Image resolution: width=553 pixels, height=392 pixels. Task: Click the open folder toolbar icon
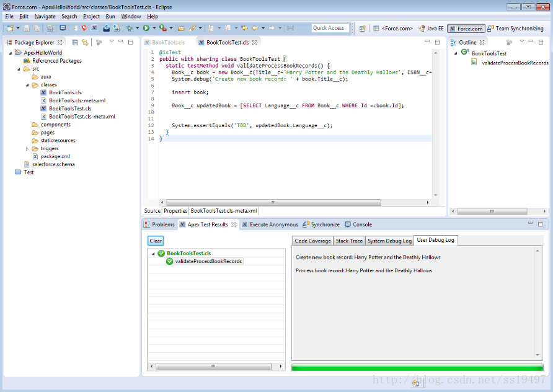pyautogui.click(x=181, y=29)
